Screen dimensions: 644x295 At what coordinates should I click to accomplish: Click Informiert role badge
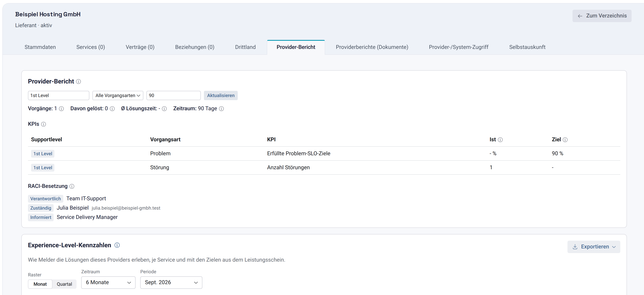tap(41, 217)
